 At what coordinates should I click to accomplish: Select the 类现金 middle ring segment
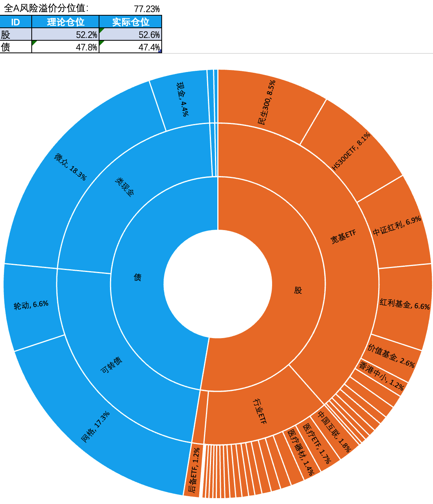[x=124, y=187]
